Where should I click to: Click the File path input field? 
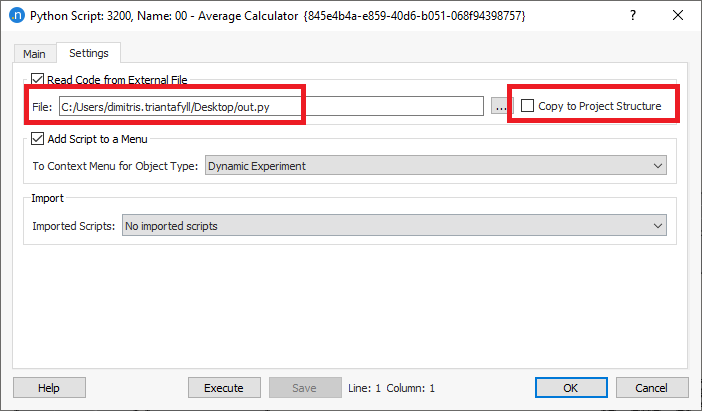click(x=270, y=106)
